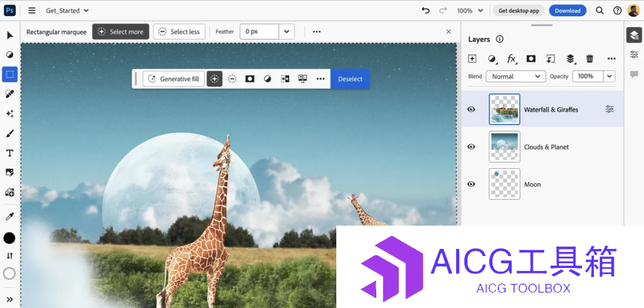Click the Generative fill button
The width and height of the screenshot is (644, 308).
tap(174, 79)
